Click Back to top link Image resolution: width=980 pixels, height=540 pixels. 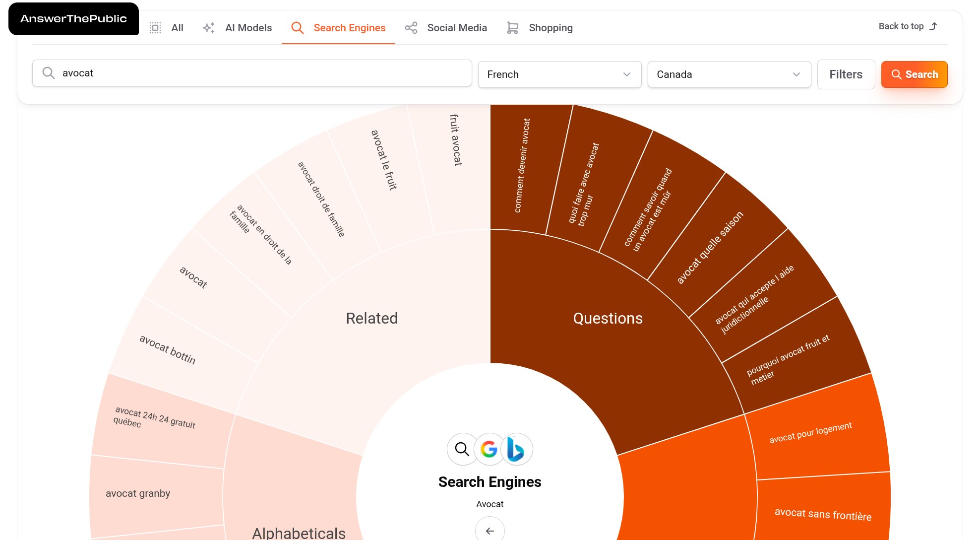pyautogui.click(x=908, y=26)
